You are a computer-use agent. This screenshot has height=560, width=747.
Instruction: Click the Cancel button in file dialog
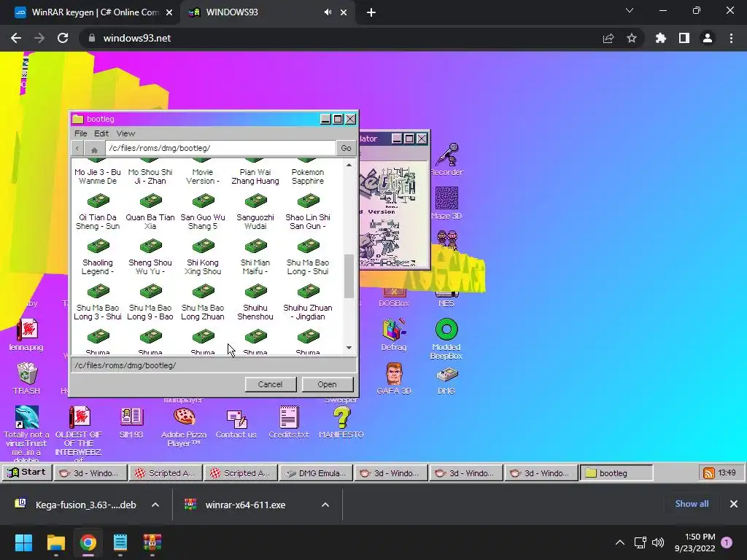pos(270,384)
